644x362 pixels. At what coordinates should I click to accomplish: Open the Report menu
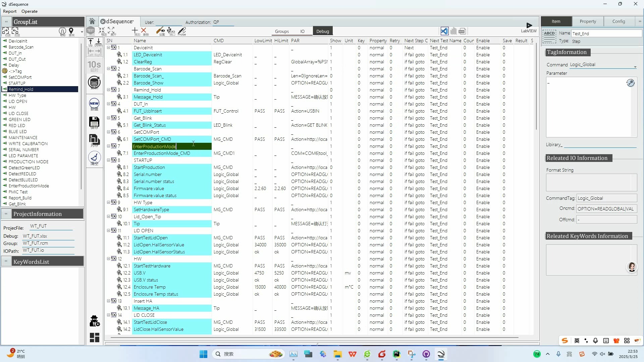click(10, 11)
